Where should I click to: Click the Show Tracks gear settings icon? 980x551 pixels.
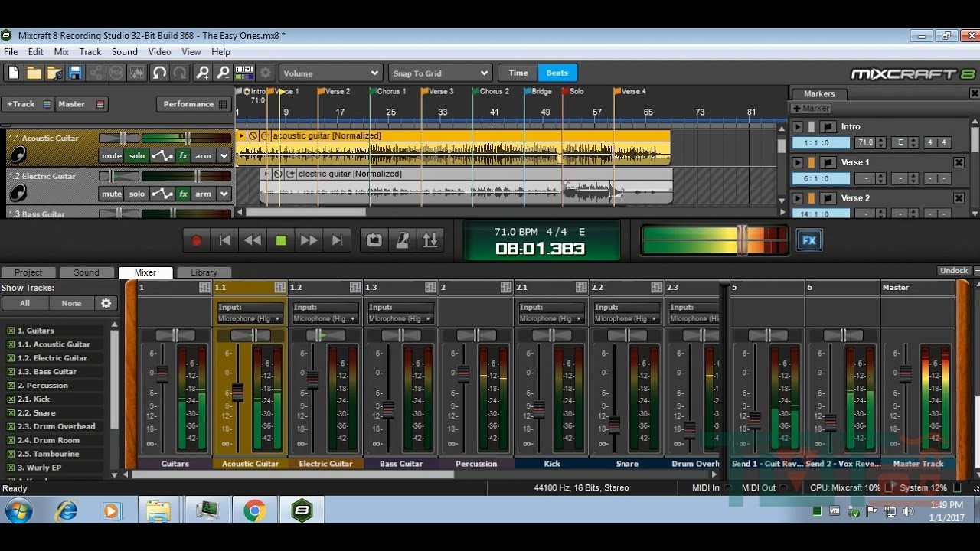point(106,303)
